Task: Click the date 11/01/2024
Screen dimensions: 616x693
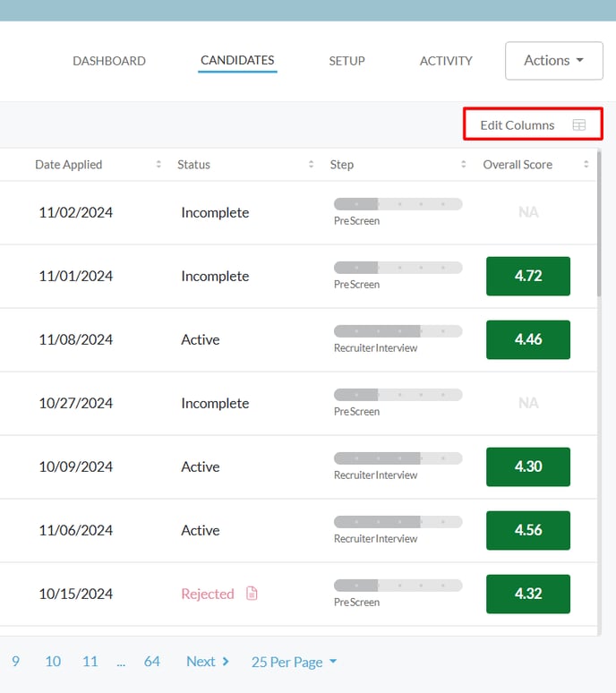Action: coord(75,277)
